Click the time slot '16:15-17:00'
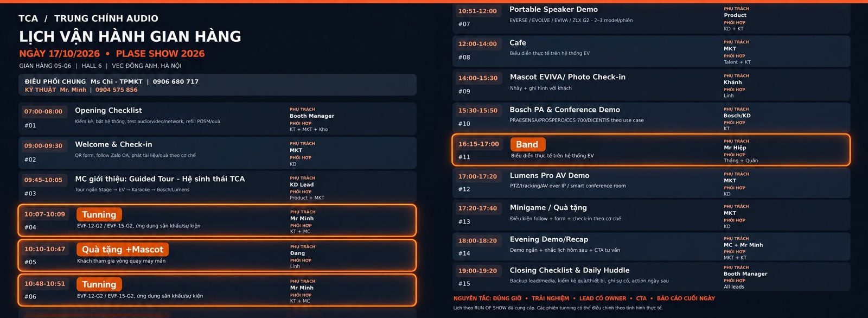 (x=478, y=144)
